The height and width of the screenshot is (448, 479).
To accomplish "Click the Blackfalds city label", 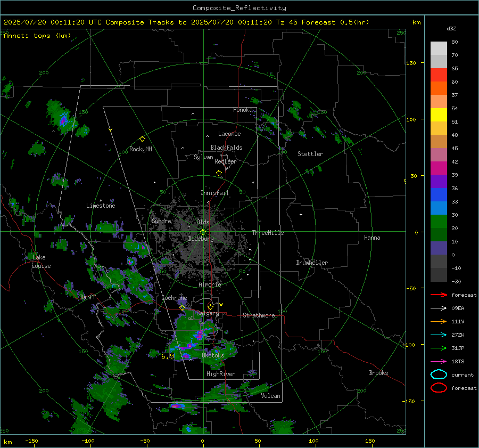I will point(226,148).
